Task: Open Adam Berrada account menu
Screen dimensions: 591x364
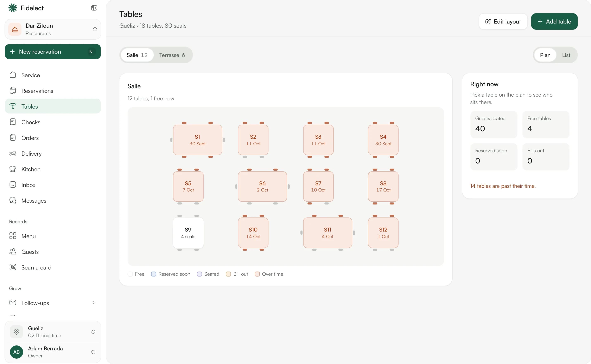Action: point(53,352)
